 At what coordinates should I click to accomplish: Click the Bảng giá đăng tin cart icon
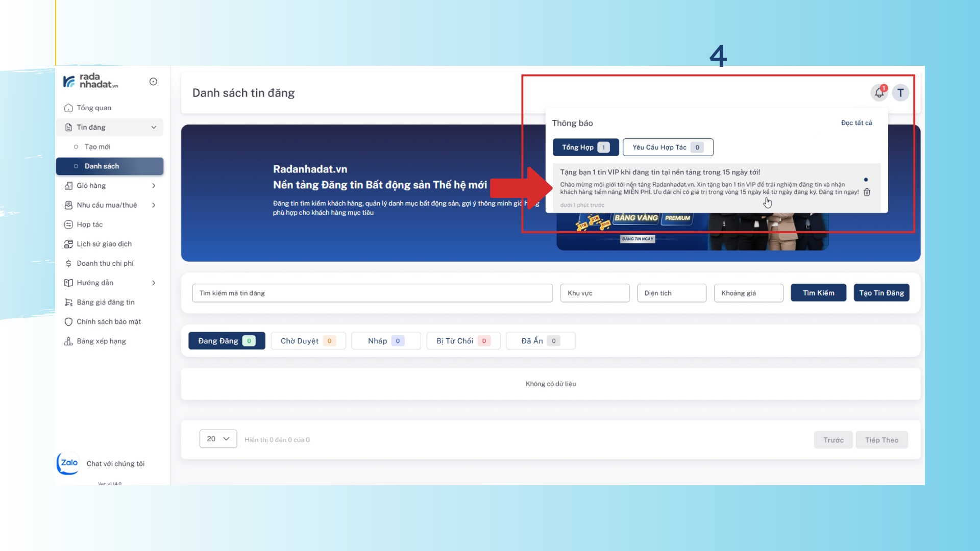[68, 302]
